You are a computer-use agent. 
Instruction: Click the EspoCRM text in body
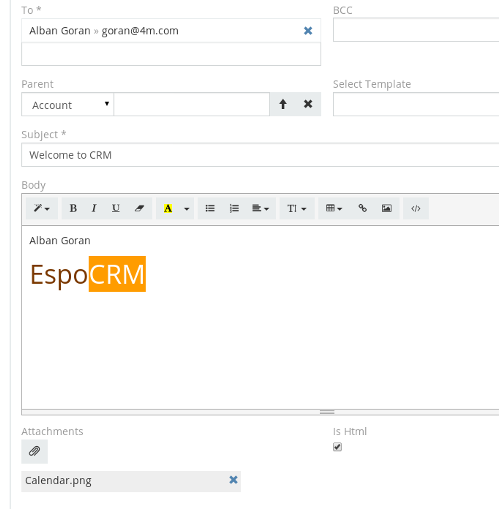[x=88, y=274]
